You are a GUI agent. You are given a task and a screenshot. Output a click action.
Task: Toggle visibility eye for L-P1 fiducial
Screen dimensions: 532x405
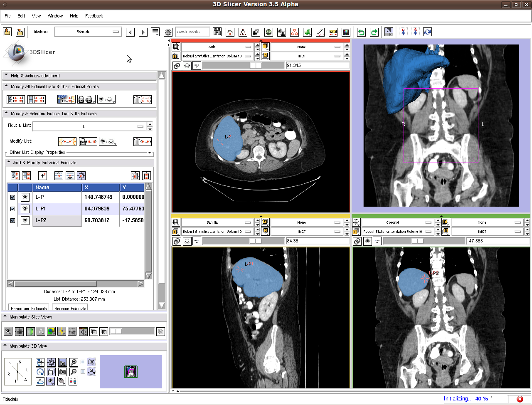point(25,209)
